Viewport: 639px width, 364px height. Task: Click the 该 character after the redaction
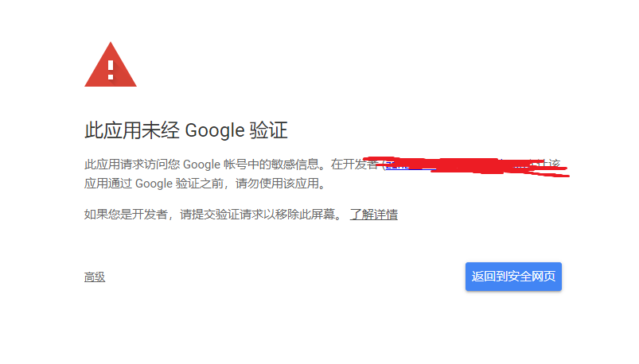click(554, 164)
